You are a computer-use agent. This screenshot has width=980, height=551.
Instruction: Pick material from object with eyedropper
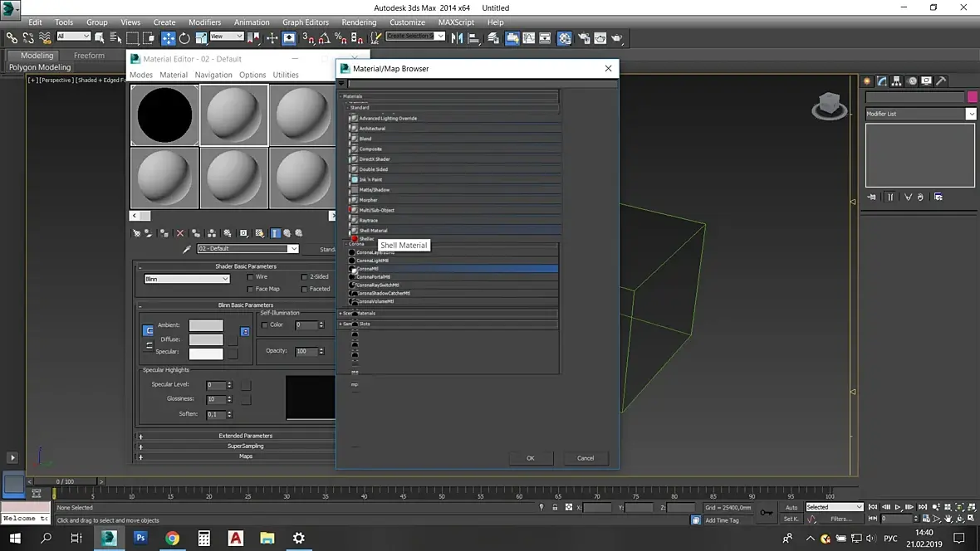coord(187,249)
